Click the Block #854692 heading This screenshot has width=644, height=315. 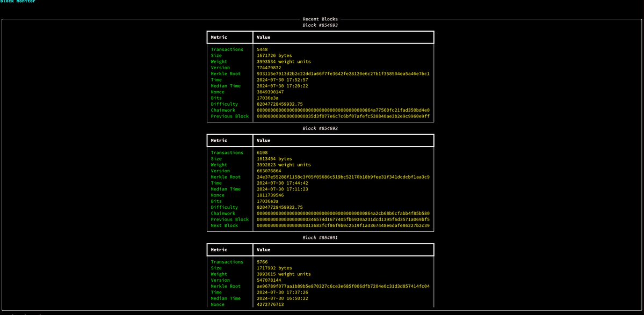320,128
